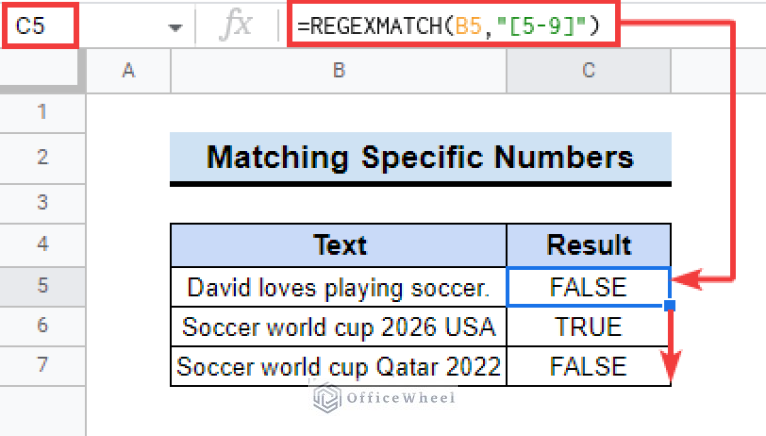Select cell Soccer world cup 2026 USA
Screen dimensions: 766x436
tap(339, 327)
